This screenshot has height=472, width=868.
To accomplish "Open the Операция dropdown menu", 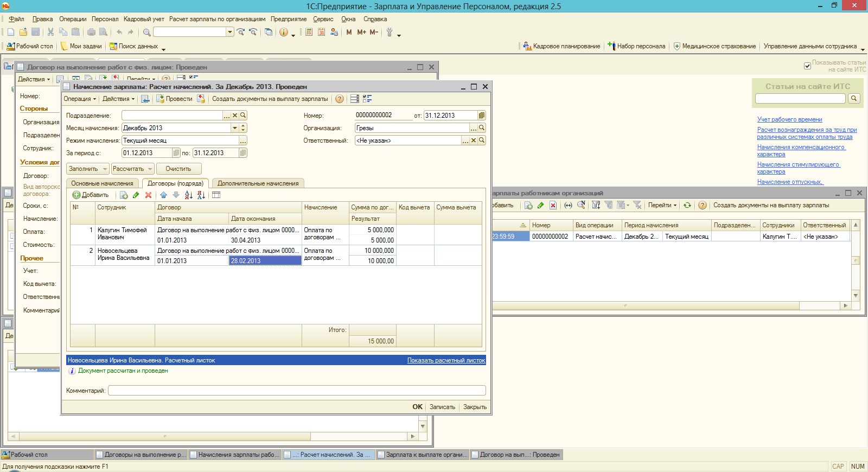I will coord(80,99).
